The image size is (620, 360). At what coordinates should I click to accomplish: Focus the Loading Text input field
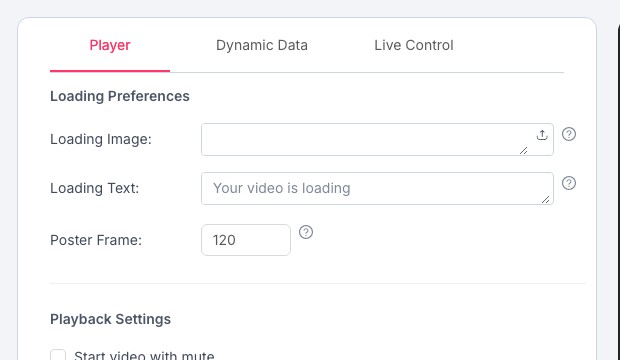(x=377, y=188)
